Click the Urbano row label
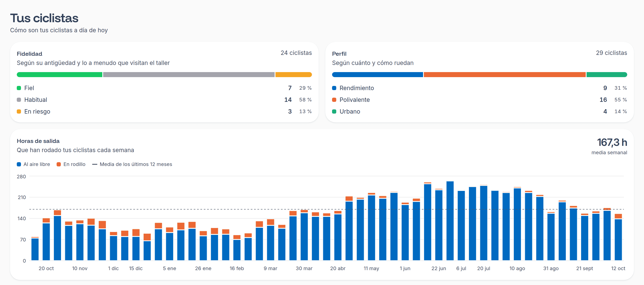 click(x=350, y=111)
